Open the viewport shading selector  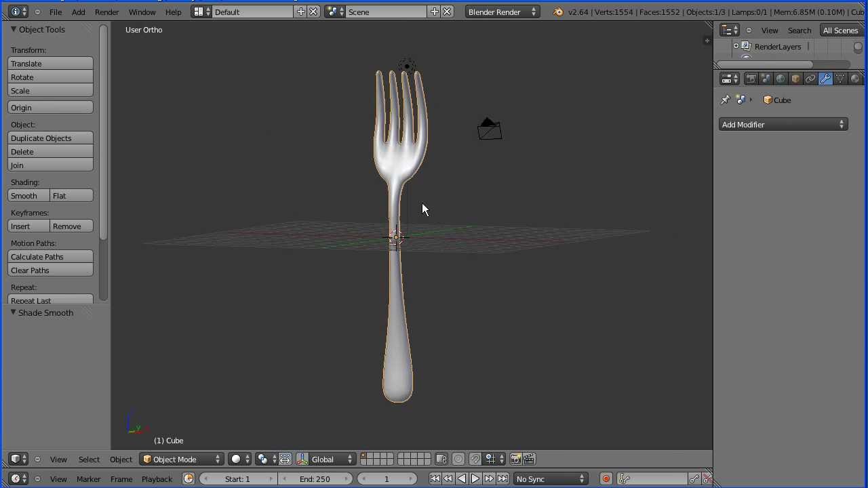tap(240, 460)
